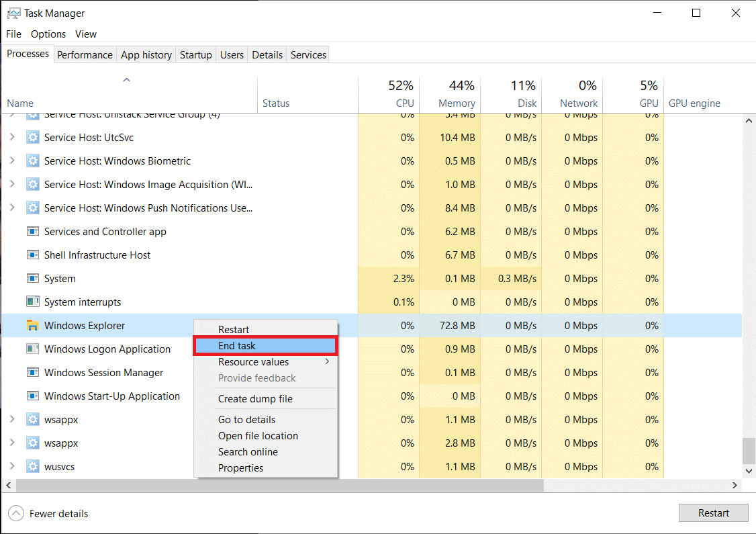This screenshot has width=756, height=534.
Task: Choose Properties in the context menu
Action: (265, 468)
